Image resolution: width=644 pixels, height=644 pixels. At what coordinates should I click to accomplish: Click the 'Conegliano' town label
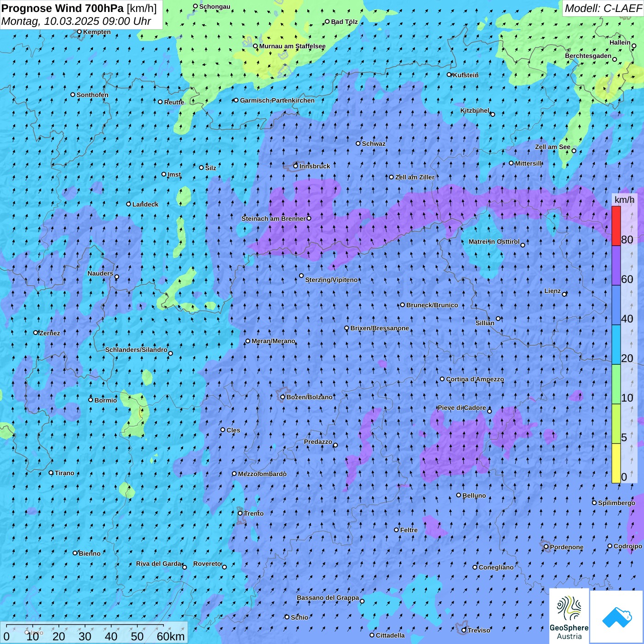click(496, 567)
